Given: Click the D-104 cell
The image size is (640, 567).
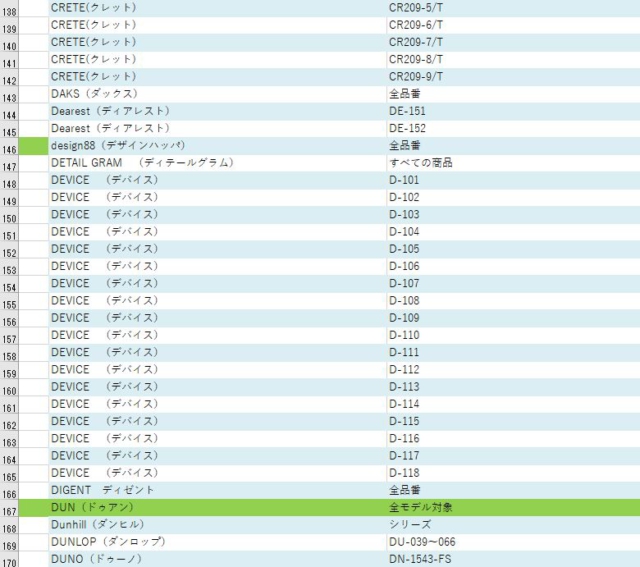Looking at the screenshot, I should (513, 232).
